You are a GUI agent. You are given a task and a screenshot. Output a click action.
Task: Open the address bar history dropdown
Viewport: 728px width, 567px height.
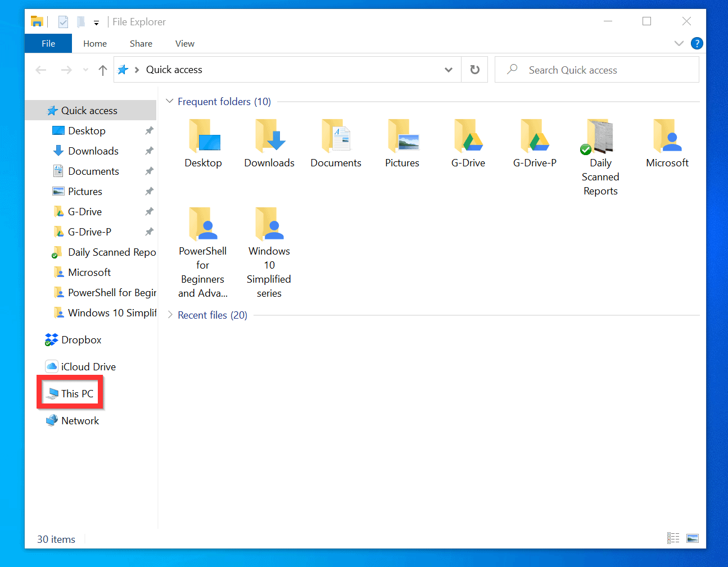448,69
